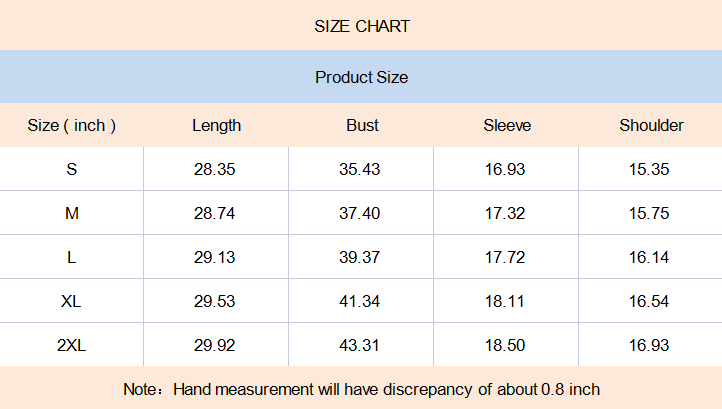The height and width of the screenshot is (409, 722).
Task: Click the Sleeve column header
Action: pos(507,125)
